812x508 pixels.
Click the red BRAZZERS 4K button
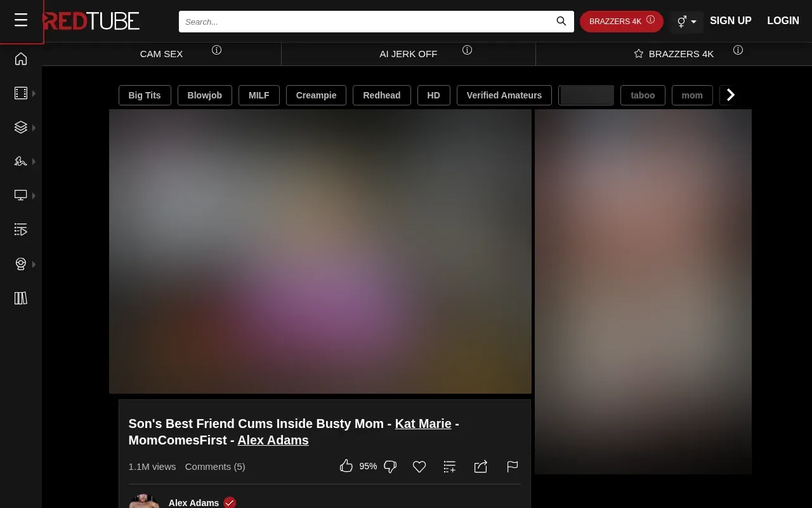tap(622, 22)
